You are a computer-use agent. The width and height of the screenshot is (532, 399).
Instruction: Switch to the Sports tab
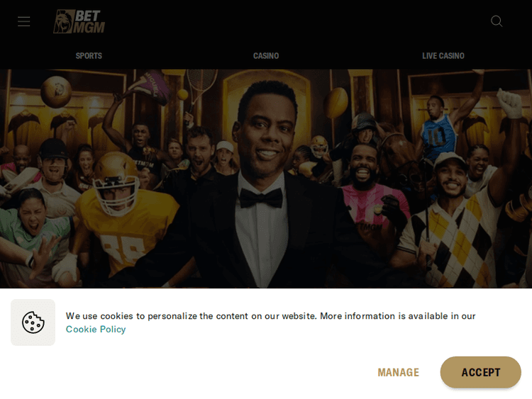(89, 56)
